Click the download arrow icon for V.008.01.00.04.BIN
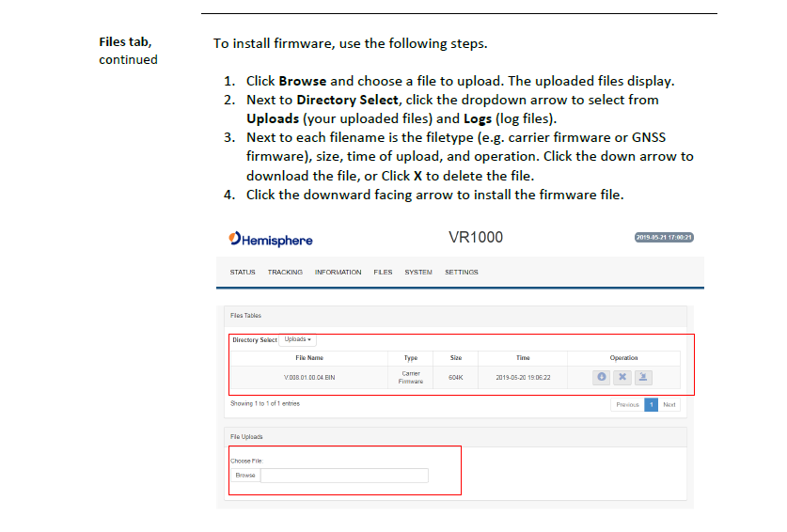The height and width of the screenshot is (532, 787). pos(602,377)
